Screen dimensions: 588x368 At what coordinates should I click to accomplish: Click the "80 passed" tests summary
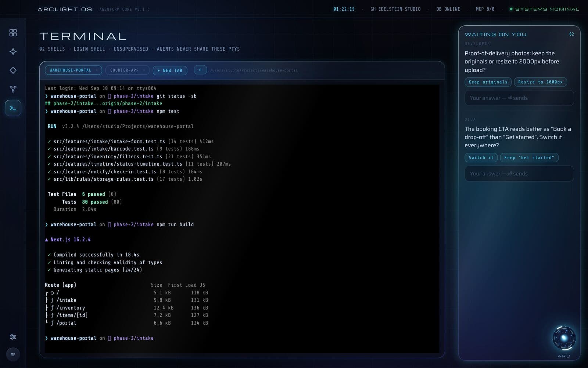point(95,202)
